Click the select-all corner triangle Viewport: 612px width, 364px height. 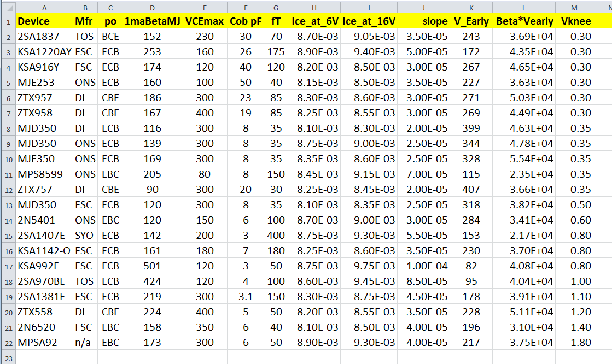click(8, 8)
